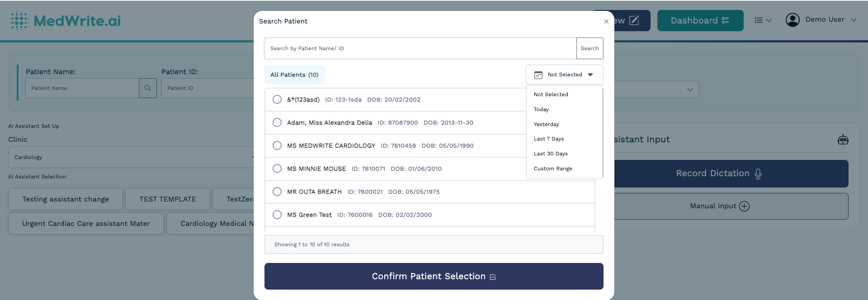Screen dimensions: 868x300
Task: Collapse the Not Selected date dropdown
Action: coord(590,75)
